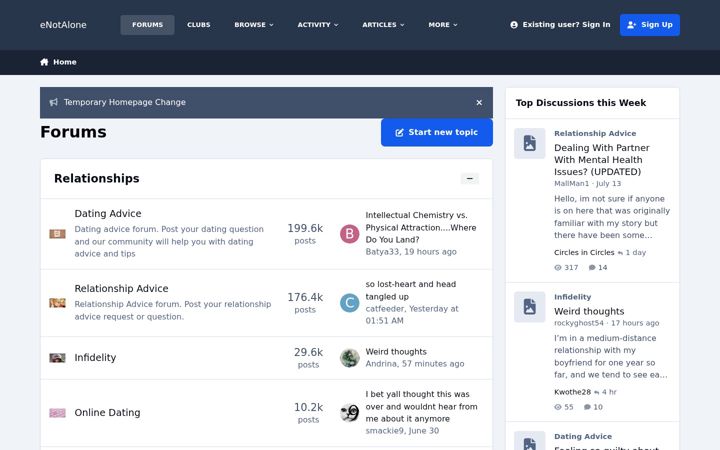Click the Infidelity forum icon
This screenshot has width=720, height=450.
pyautogui.click(x=57, y=358)
